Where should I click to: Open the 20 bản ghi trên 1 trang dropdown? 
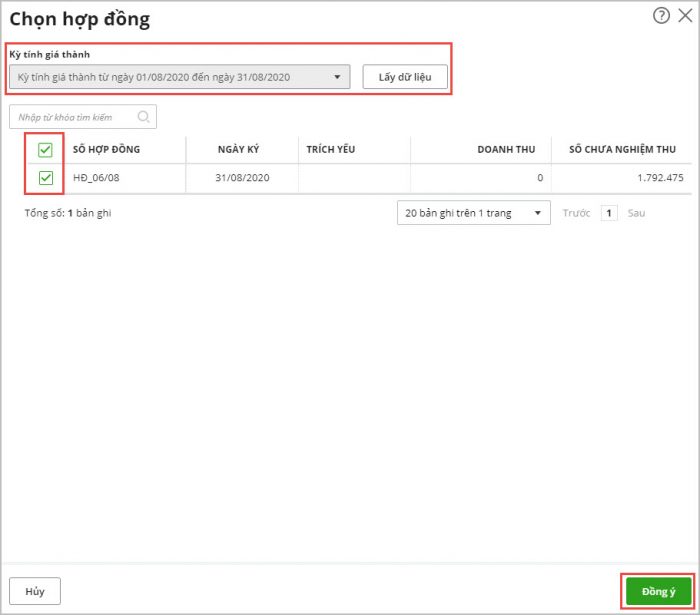473,213
